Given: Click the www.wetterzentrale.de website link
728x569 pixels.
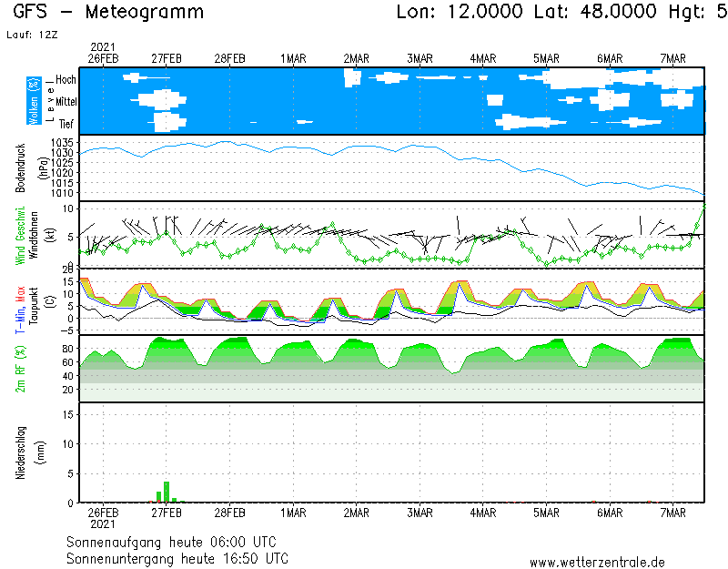Looking at the screenshot, I should [x=596, y=562].
